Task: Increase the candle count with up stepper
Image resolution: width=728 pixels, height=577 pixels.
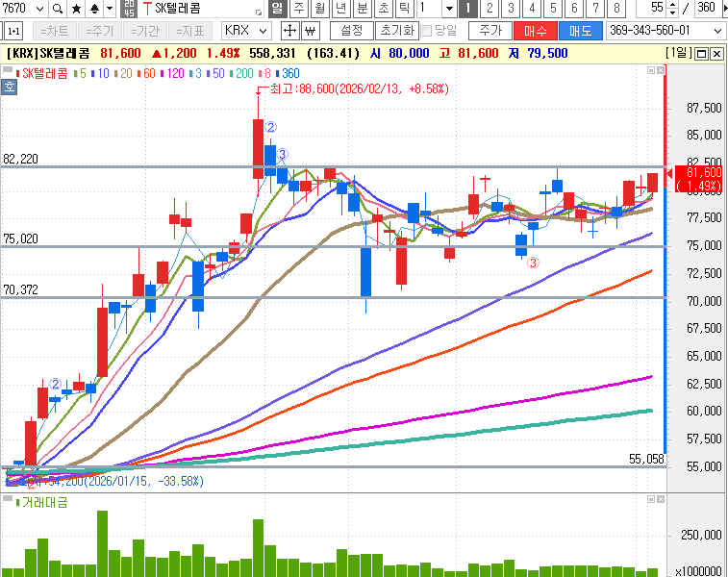Action: click(673, 4)
